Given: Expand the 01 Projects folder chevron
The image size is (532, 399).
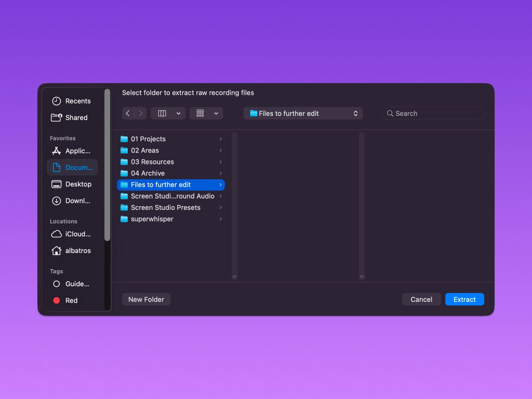Looking at the screenshot, I should (x=220, y=139).
